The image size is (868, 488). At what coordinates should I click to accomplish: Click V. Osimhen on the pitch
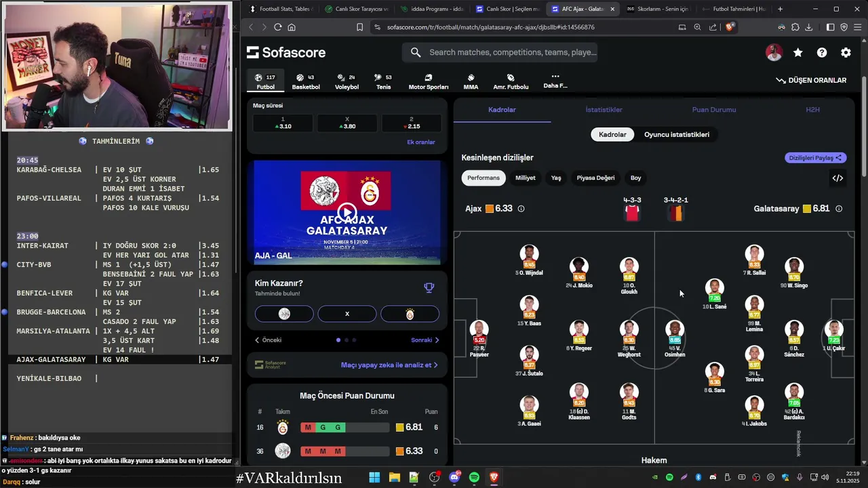pos(675,339)
